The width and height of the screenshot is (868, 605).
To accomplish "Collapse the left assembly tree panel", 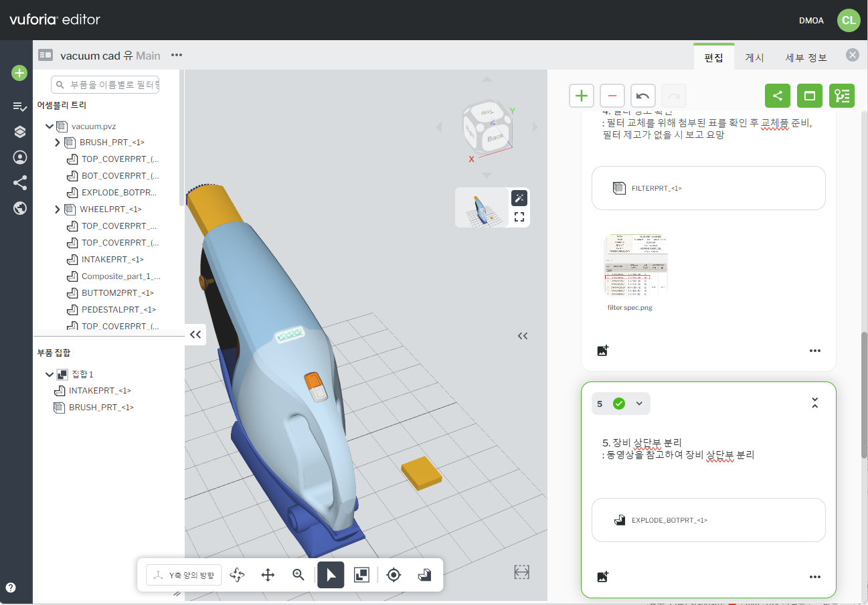I will [195, 335].
